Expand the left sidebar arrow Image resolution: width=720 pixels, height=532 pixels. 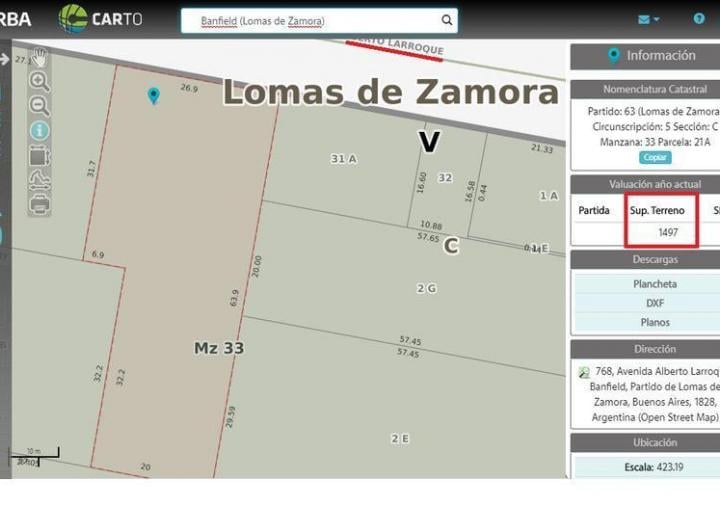5,59
